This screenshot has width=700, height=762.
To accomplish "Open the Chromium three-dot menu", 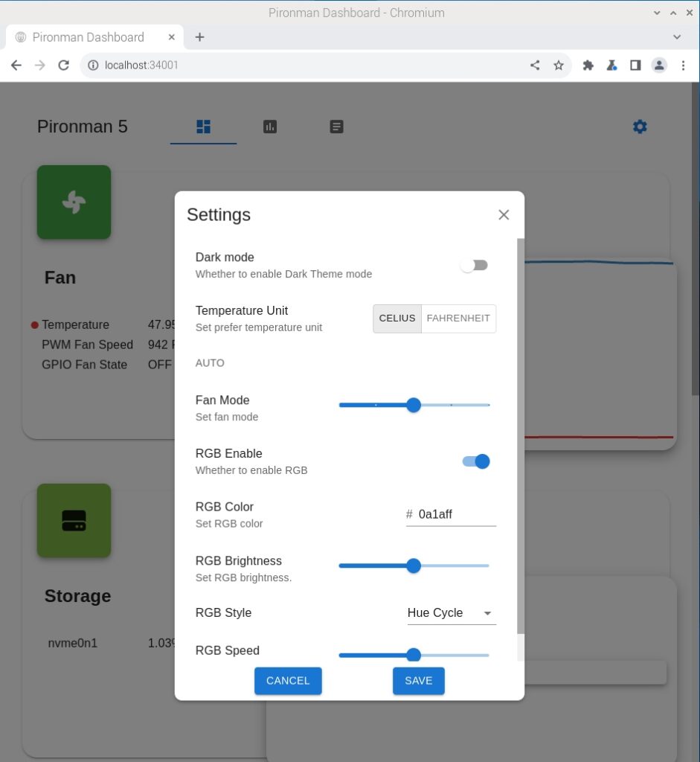I will tap(683, 65).
